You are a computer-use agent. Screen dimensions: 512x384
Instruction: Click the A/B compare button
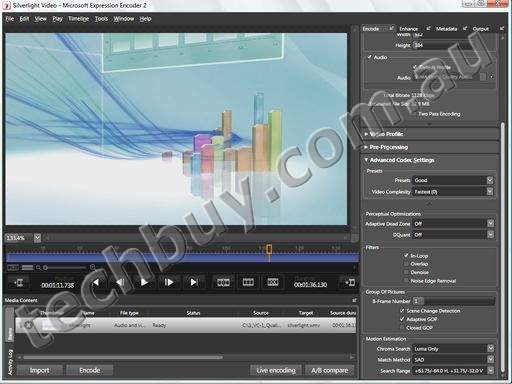pyautogui.click(x=330, y=370)
